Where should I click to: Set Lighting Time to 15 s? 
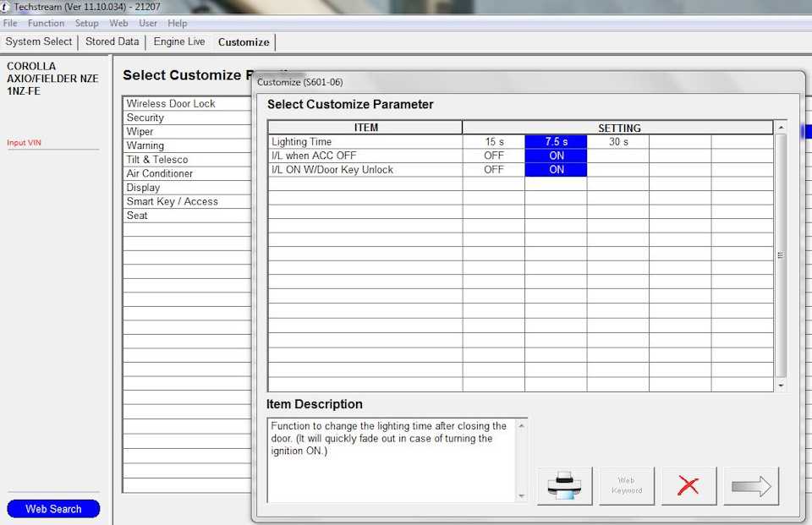pyautogui.click(x=494, y=141)
